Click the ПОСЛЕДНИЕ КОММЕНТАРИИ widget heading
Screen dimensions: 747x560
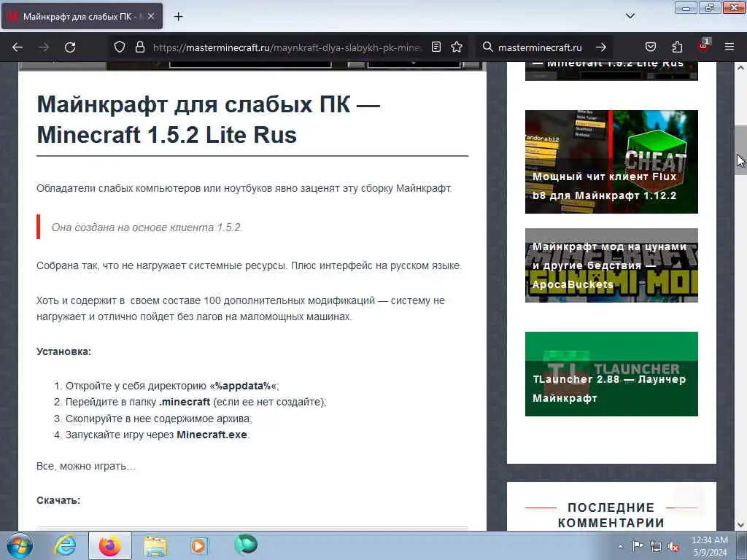[611, 516]
